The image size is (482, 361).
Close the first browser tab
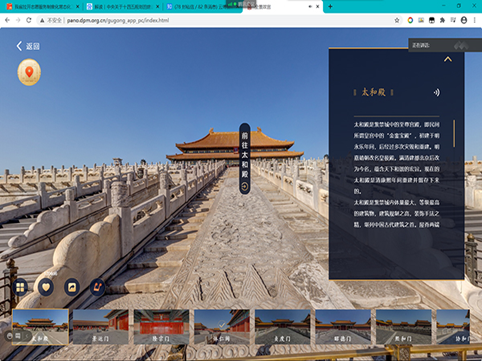tap(78, 6)
